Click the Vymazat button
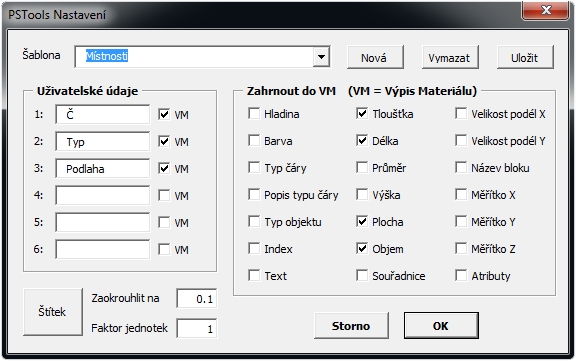Viewport: 576px width, 361px height. pyautogui.click(x=450, y=58)
